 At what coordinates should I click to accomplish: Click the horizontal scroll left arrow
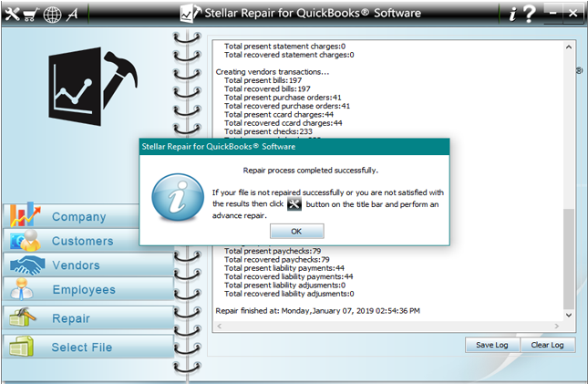pyautogui.click(x=220, y=326)
